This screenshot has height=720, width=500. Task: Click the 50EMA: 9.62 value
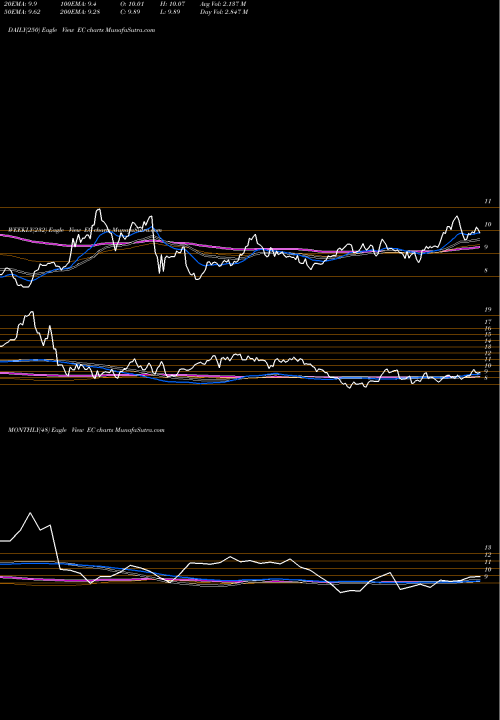21,12
